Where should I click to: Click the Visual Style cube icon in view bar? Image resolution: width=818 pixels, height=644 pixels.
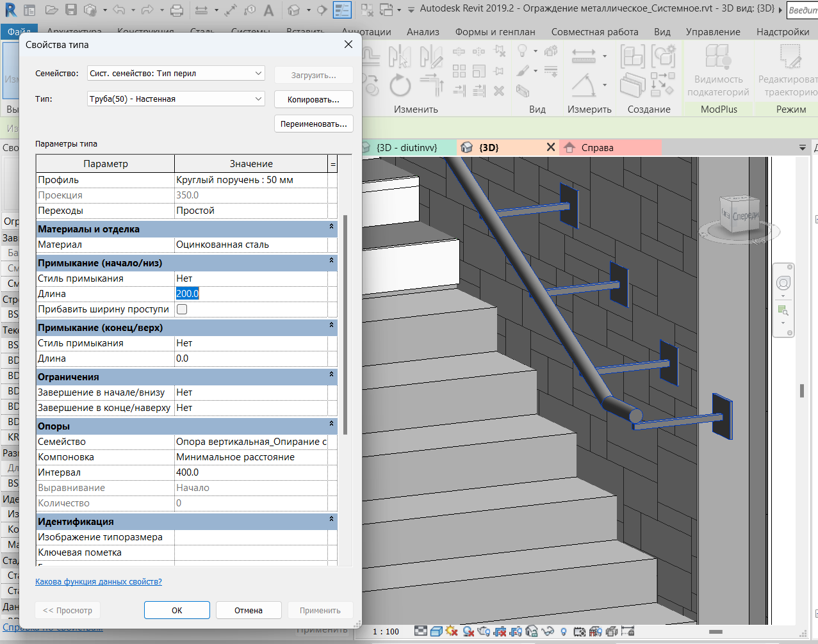(x=436, y=631)
